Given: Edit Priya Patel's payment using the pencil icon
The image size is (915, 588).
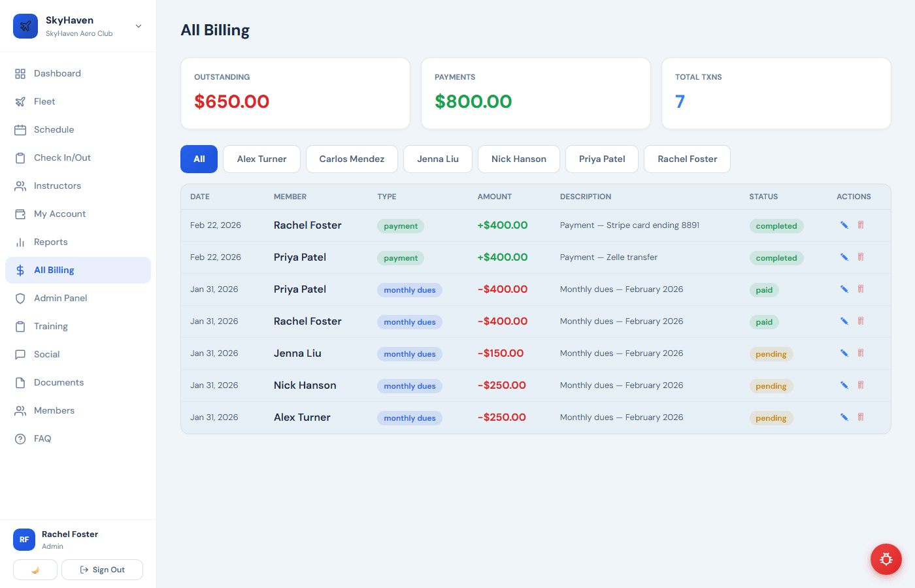Looking at the screenshot, I should pos(844,257).
